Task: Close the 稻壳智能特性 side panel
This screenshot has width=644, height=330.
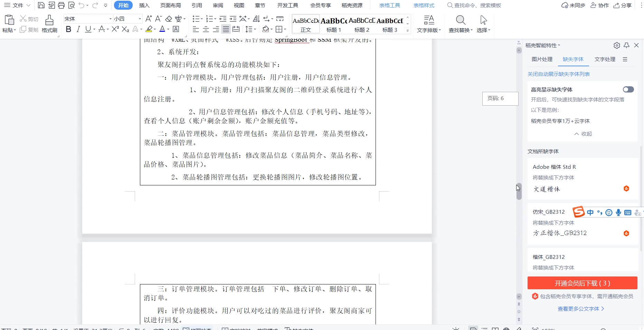Action: click(x=636, y=45)
